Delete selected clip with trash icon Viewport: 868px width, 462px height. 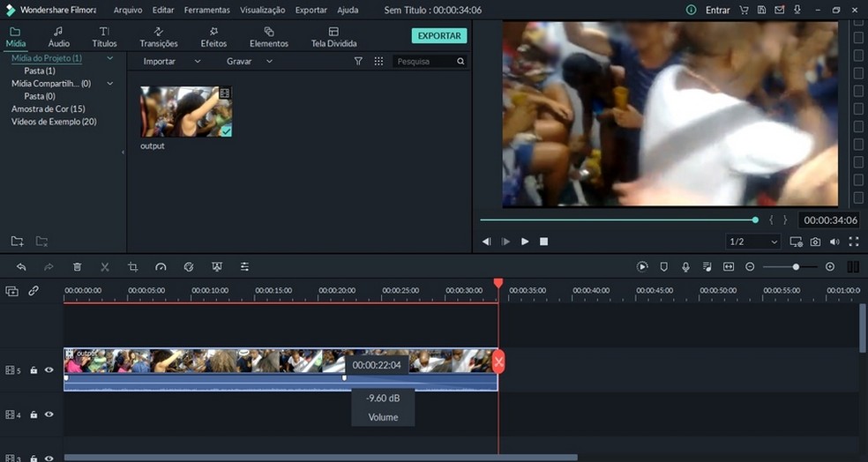77,267
